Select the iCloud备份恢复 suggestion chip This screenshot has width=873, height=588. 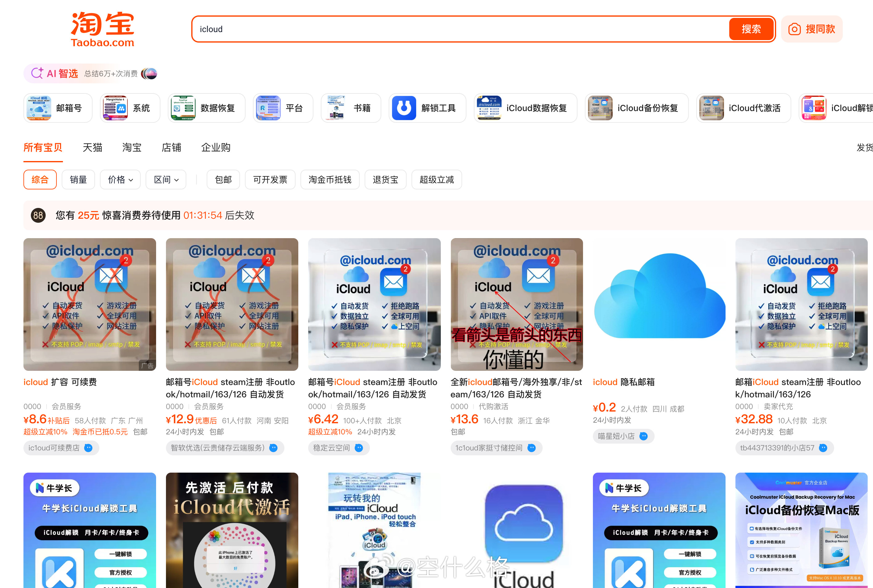click(x=636, y=108)
